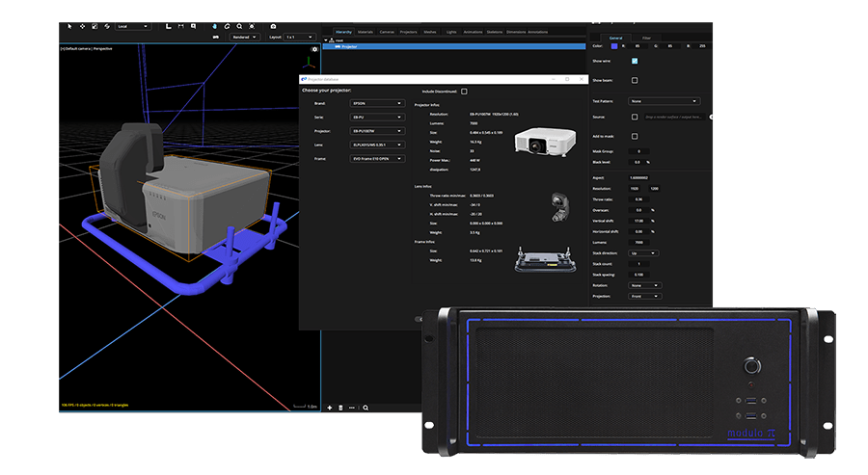Click the measure distance tool icon
This screenshot has width=868, height=475.
(x=181, y=26)
